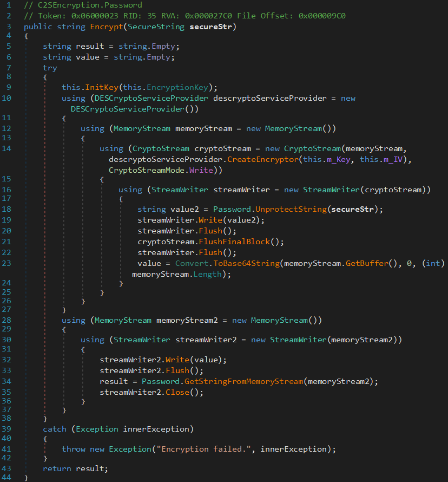Click the "streamWriter" variable declared on line 16
The width and height of the screenshot is (448, 482).
(241, 190)
